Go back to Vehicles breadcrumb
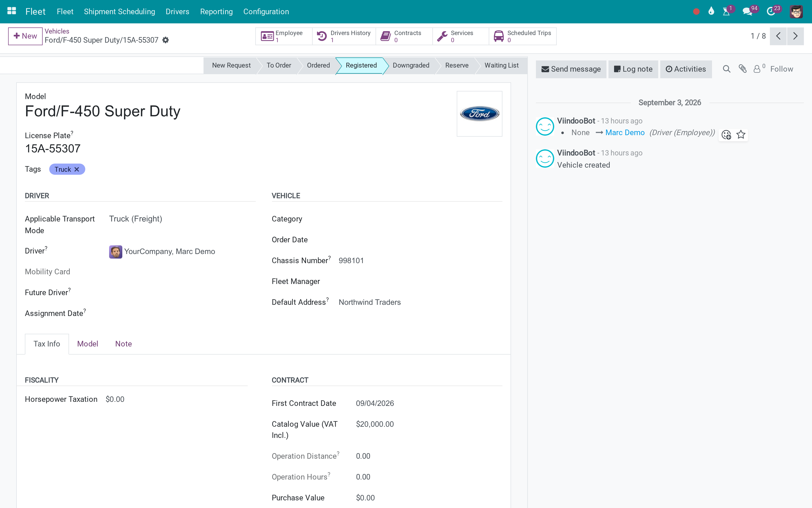Image resolution: width=812 pixels, height=508 pixels. (57, 31)
